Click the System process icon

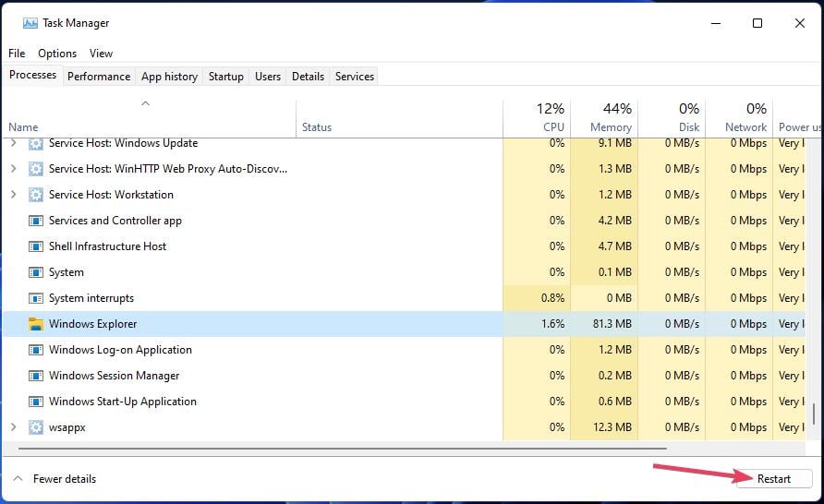[36, 272]
